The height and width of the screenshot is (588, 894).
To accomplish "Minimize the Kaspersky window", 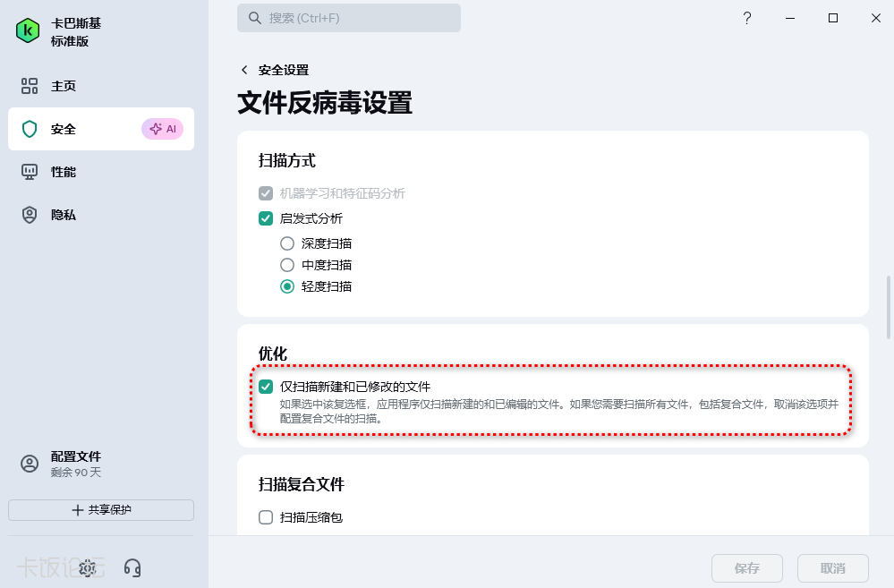I will tap(790, 18).
